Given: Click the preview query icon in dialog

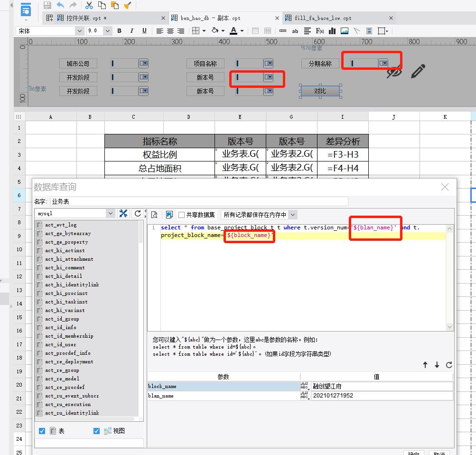Looking at the screenshot, I should click(x=154, y=215).
